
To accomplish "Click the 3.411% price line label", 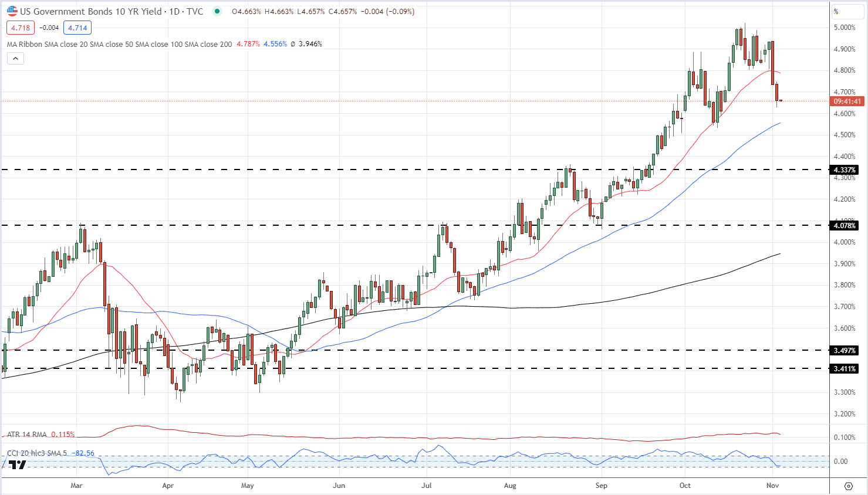I will tap(845, 369).
